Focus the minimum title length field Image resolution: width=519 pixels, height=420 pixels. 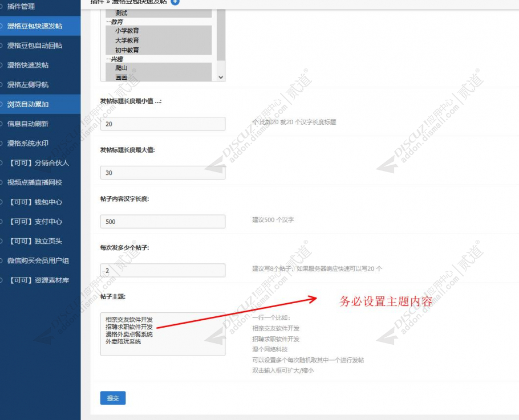click(163, 124)
